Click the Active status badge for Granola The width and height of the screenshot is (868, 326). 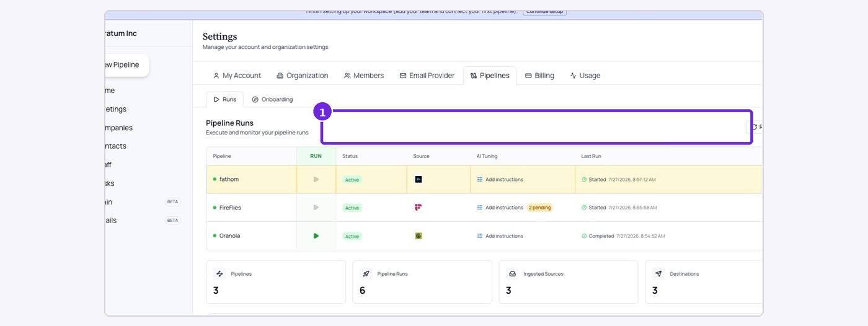click(x=352, y=237)
